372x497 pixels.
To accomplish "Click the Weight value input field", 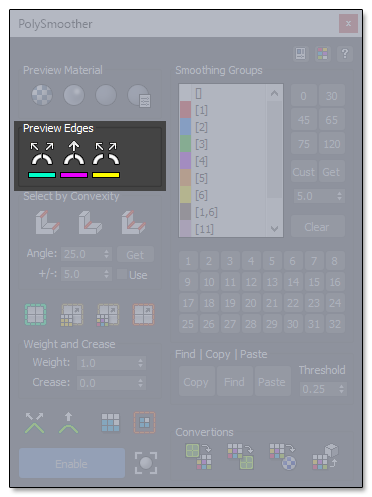I will (x=111, y=363).
